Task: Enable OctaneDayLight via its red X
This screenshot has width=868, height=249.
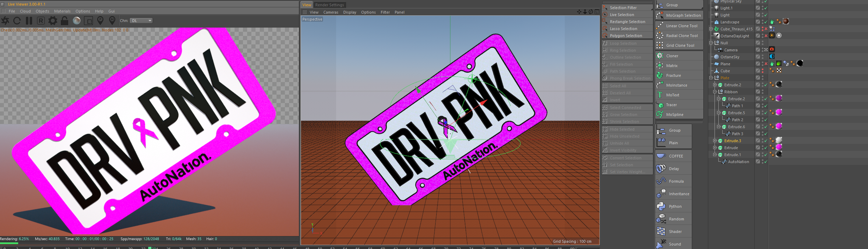Action: (x=766, y=36)
